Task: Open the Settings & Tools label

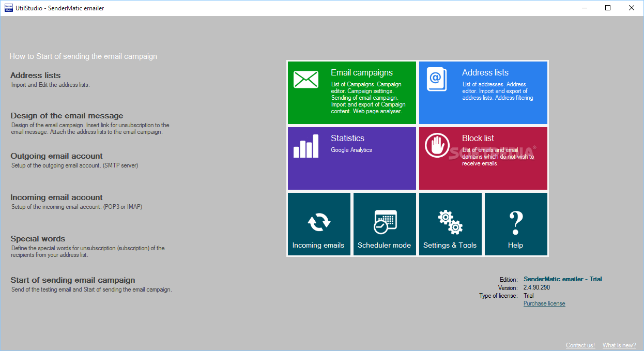Action: (450, 246)
